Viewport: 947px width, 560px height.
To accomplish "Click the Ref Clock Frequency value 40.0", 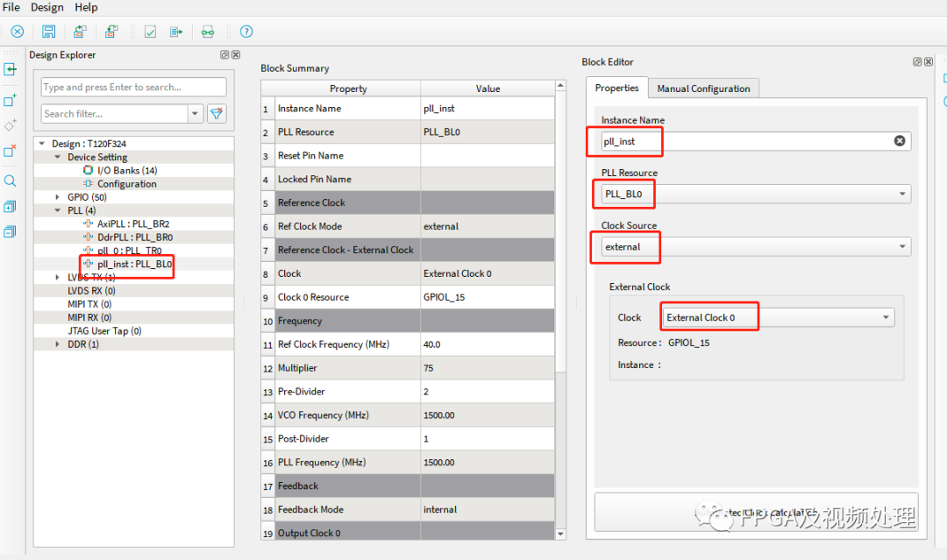I will 488,344.
